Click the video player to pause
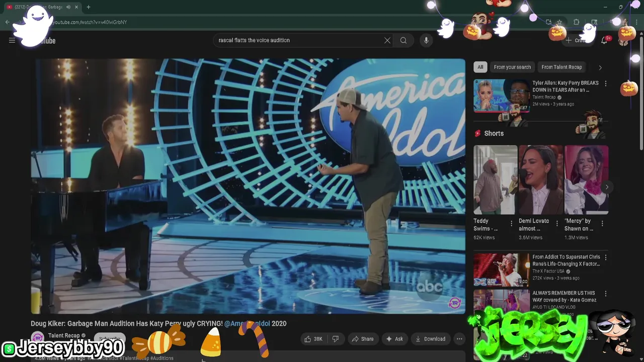644x362 pixels. [248, 186]
